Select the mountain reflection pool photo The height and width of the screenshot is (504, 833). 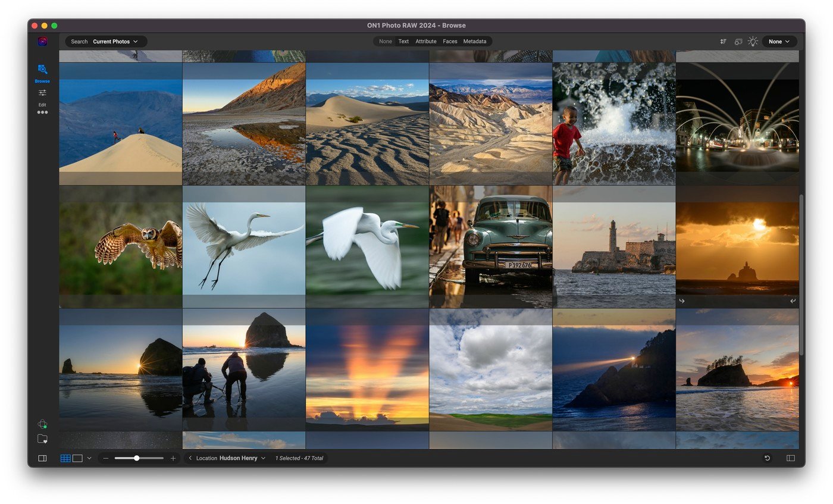tap(244, 124)
